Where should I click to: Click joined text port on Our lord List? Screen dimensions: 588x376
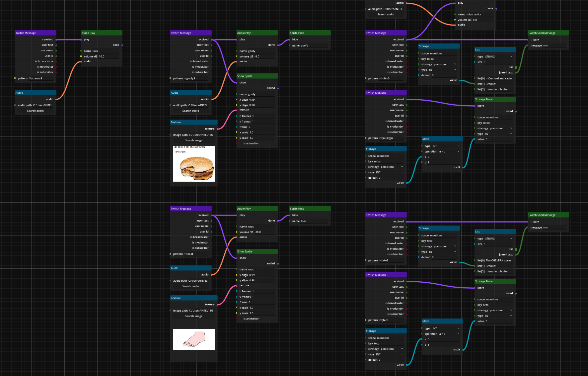(x=516, y=72)
